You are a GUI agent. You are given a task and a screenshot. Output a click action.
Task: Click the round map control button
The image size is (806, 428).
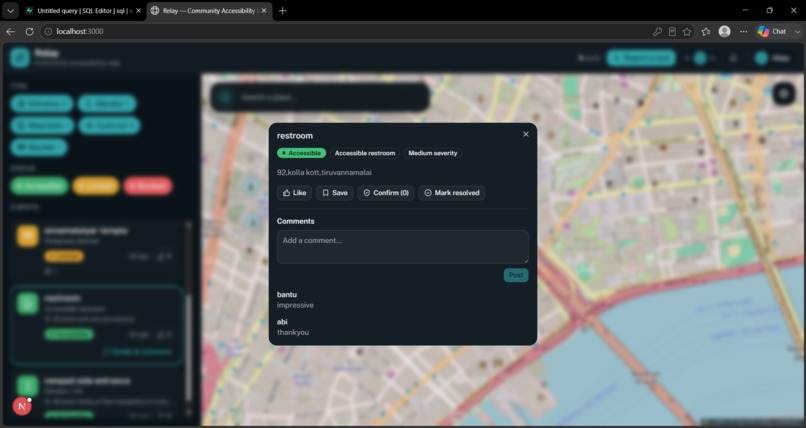(784, 94)
